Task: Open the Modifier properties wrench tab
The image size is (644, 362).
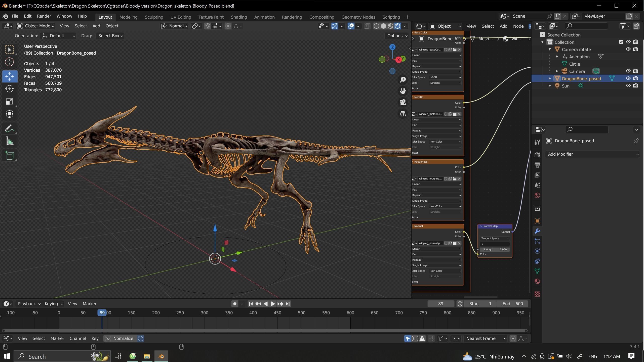Action: click(537, 231)
